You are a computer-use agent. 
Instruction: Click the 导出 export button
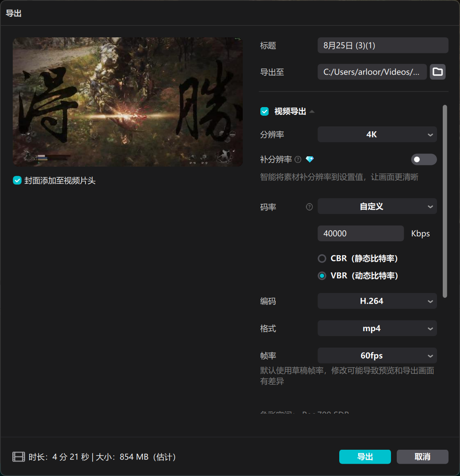coord(365,457)
